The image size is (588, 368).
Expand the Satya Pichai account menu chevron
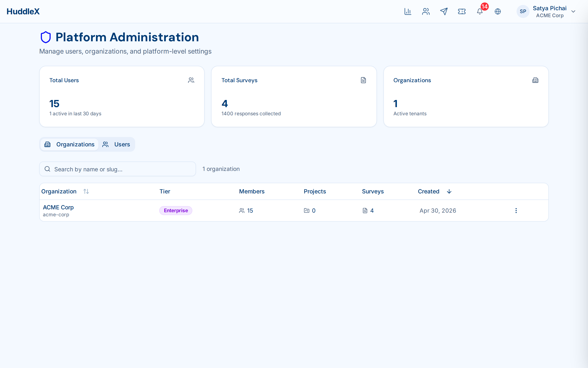(573, 11)
